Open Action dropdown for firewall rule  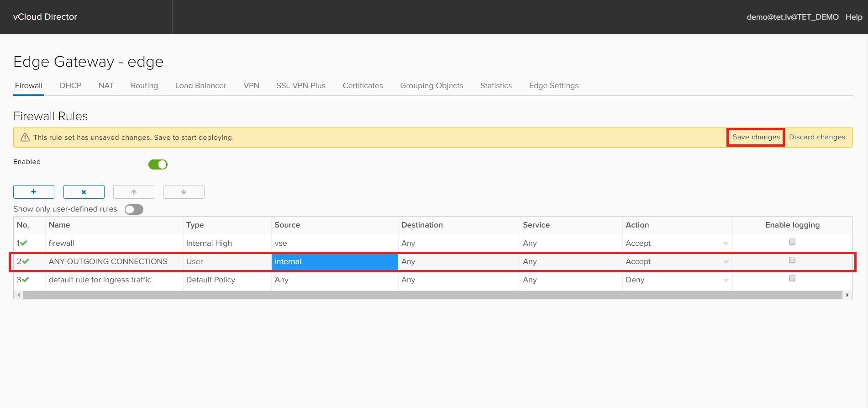[x=726, y=244]
